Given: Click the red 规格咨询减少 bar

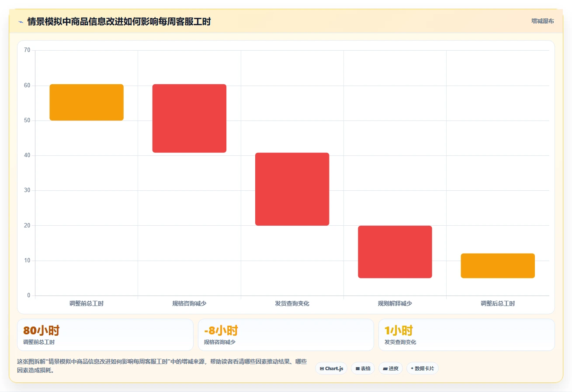Looking at the screenshot, I should click(x=189, y=118).
